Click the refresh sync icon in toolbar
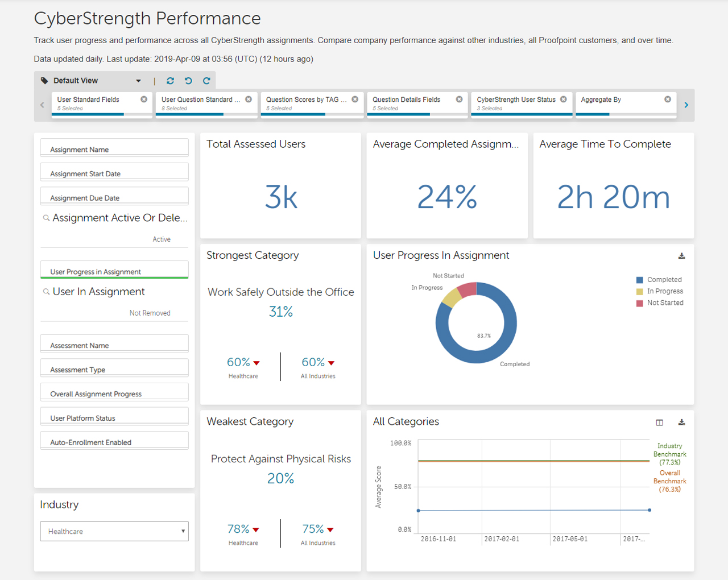Viewport: 728px width, 580px height. [170, 81]
